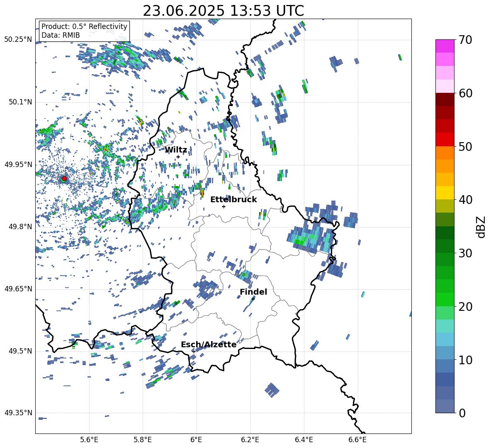Click the 6.6°E longitude label
The height and width of the screenshot is (448, 491).
pyautogui.click(x=357, y=440)
